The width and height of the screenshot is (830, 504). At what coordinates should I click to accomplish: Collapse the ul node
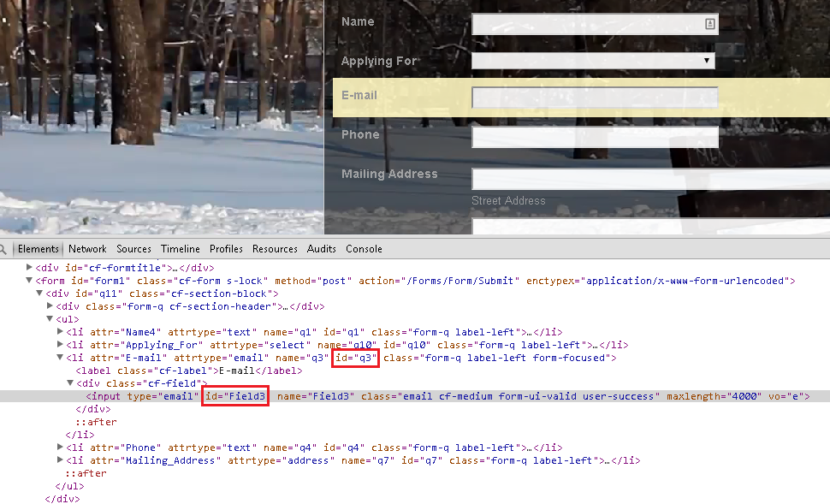tap(50, 319)
